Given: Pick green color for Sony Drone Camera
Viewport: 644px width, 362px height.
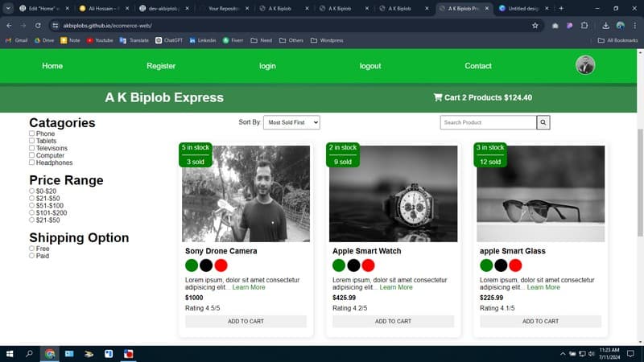Looking at the screenshot, I should click(192, 265).
